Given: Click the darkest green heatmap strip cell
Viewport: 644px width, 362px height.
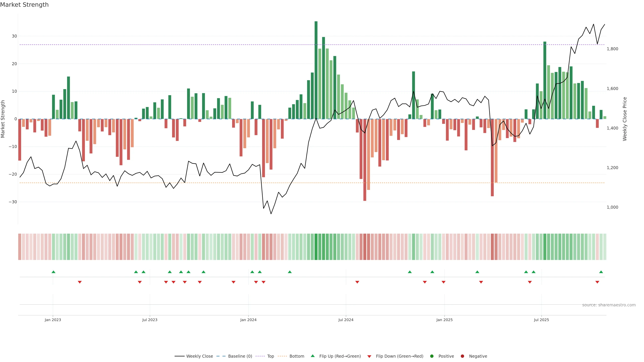Looking at the screenshot, I should point(316,247).
